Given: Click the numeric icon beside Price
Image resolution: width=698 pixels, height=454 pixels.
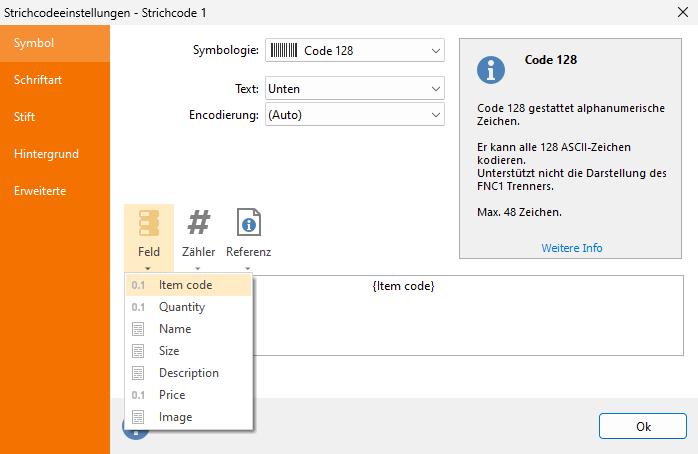Looking at the screenshot, I should click(x=138, y=395).
